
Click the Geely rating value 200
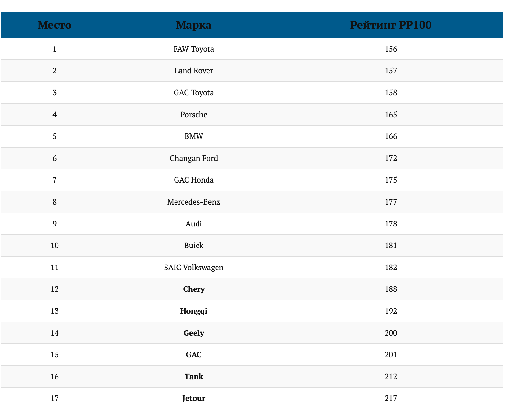391,333
